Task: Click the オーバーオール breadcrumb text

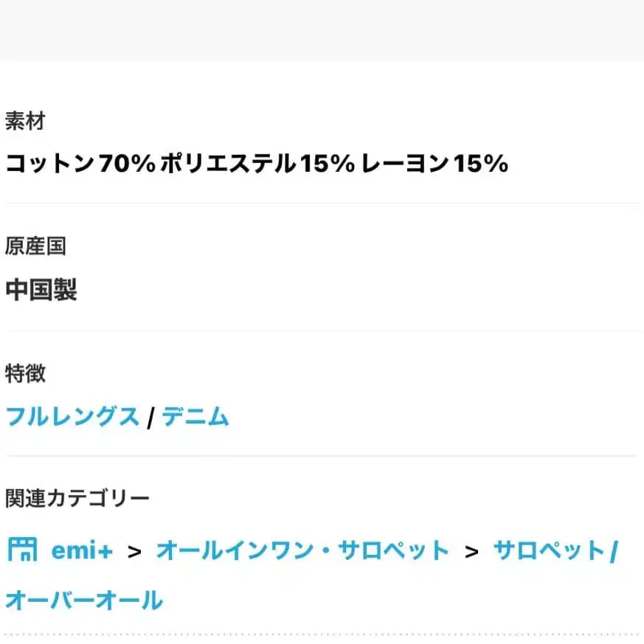Action: point(83,600)
